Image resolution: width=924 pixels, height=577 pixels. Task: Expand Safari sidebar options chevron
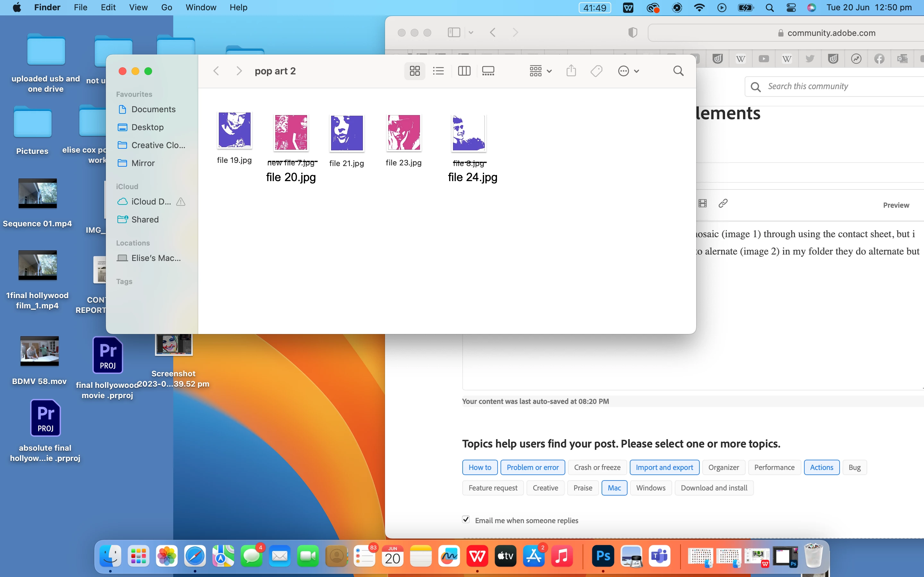(471, 33)
